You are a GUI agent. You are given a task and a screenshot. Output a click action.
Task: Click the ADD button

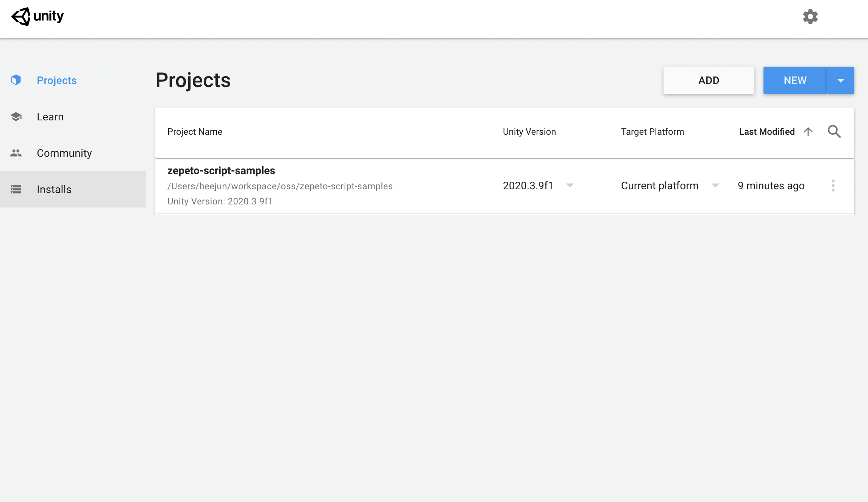709,80
